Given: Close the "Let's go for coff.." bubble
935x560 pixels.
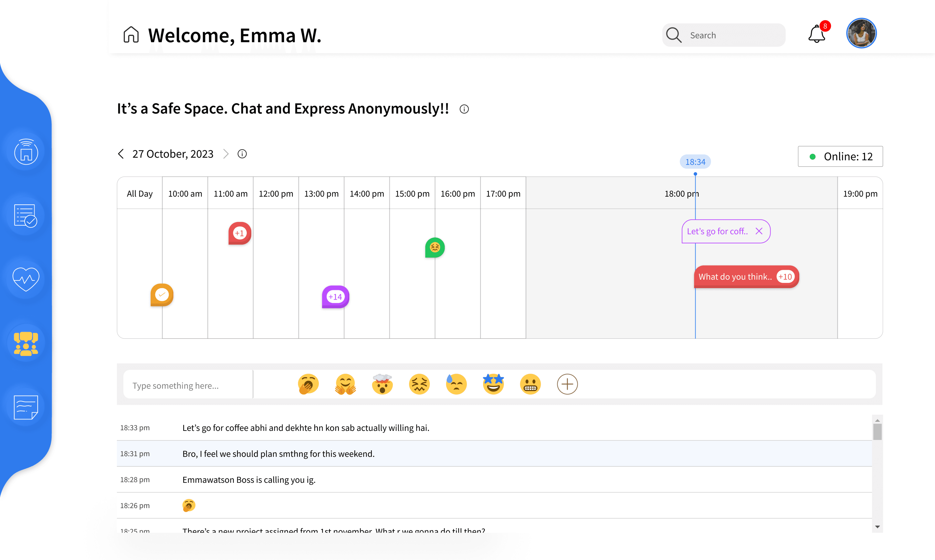Looking at the screenshot, I should 759,231.
